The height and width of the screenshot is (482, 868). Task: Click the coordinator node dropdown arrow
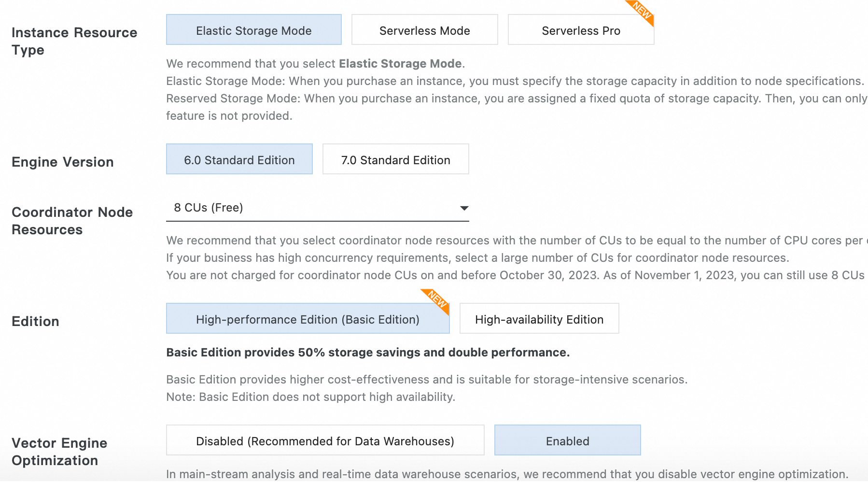(464, 208)
